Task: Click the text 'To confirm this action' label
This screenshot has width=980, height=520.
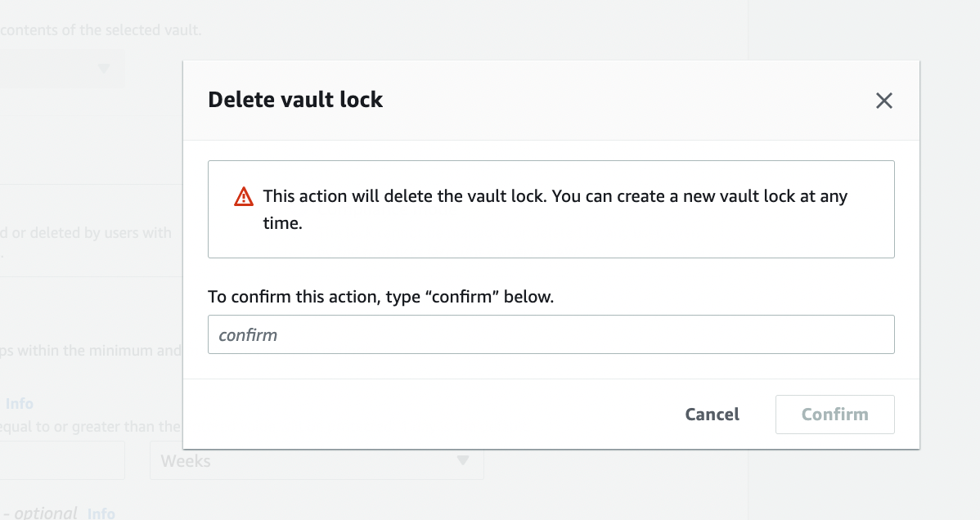Action: [381, 297]
